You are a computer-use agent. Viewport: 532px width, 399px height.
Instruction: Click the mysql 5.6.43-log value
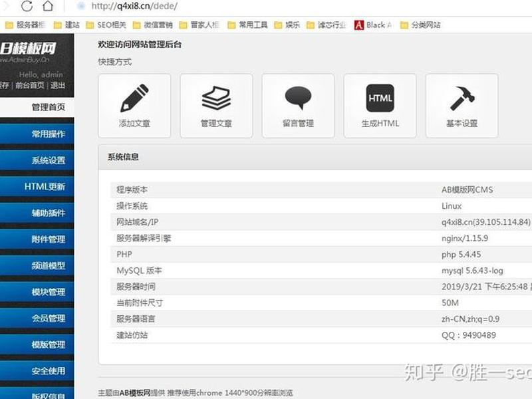click(472, 271)
